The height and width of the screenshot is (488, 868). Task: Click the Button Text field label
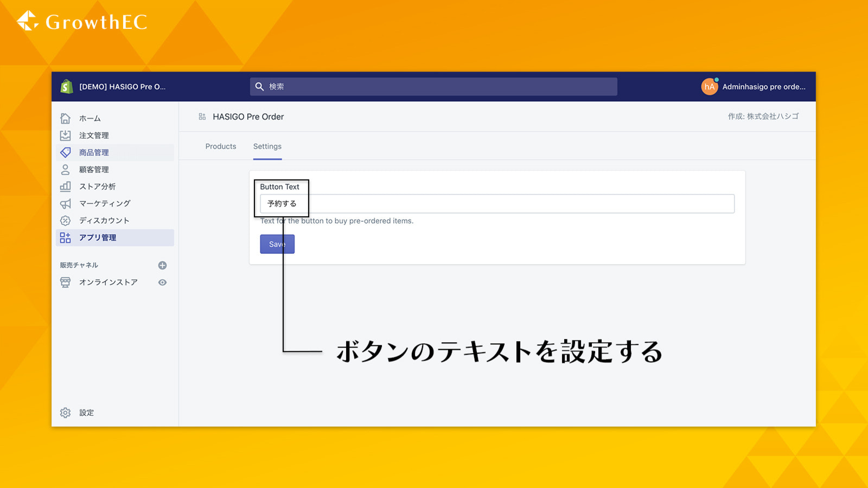pos(279,187)
